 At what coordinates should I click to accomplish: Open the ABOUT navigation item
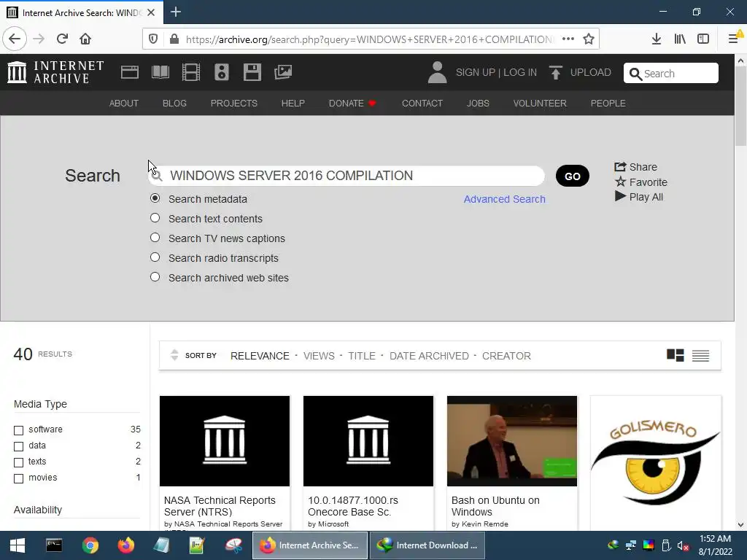[124, 104]
